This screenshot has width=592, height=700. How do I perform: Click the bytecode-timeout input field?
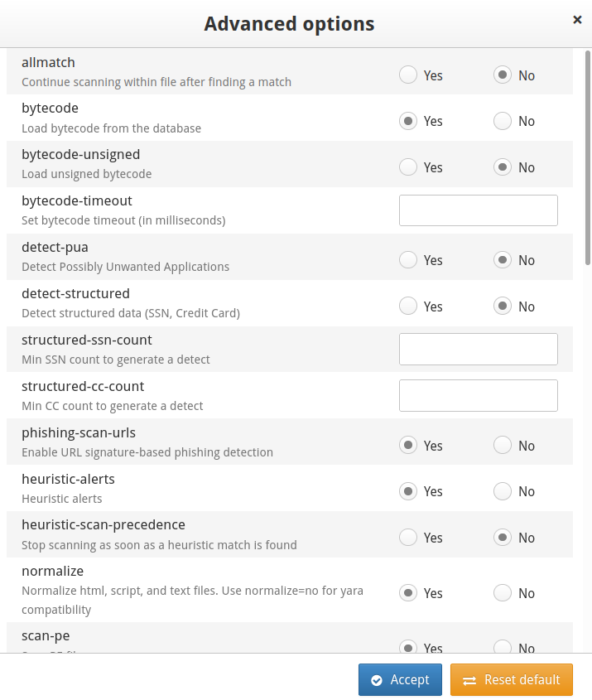tap(478, 210)
